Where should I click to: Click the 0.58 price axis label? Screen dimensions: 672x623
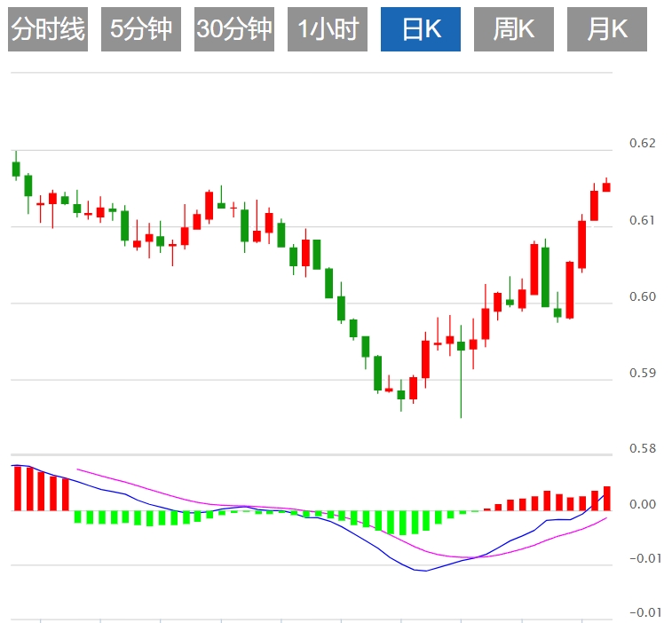click(642, 448)
